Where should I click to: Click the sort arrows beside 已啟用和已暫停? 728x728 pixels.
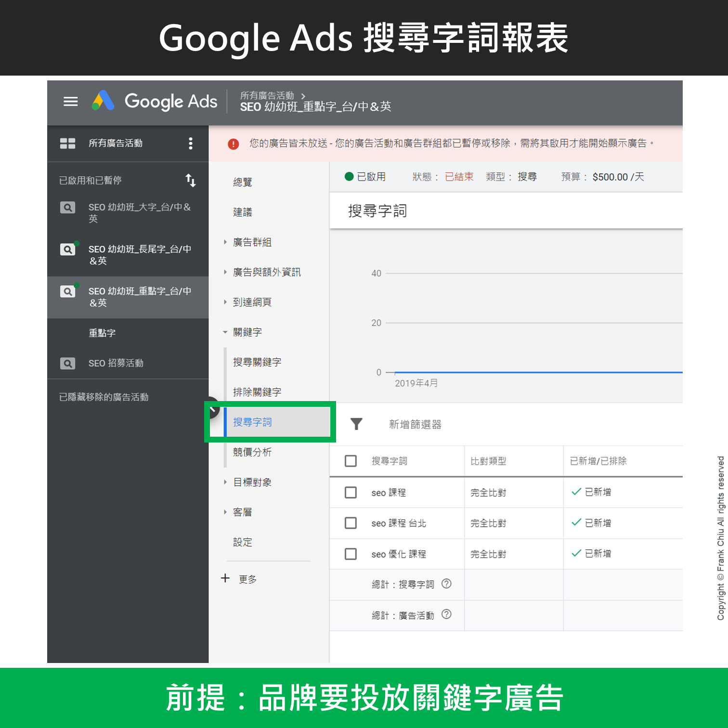[x=191, y=181]
